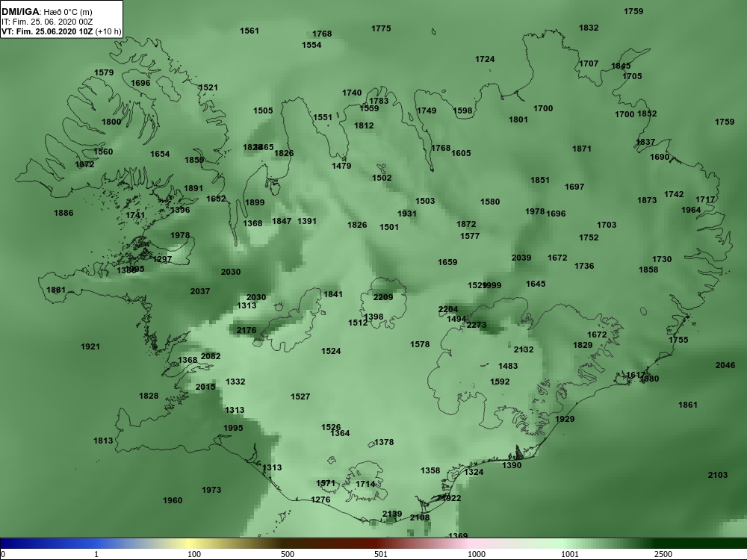Click the 'DMI/IGA: Hæð 0°C (m)' title text
The height and width of the screenshot is (560, 747).
click(46, 11)
